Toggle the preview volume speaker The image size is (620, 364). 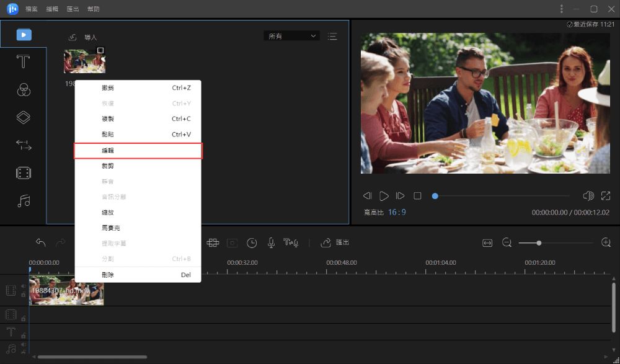(588, 196)
